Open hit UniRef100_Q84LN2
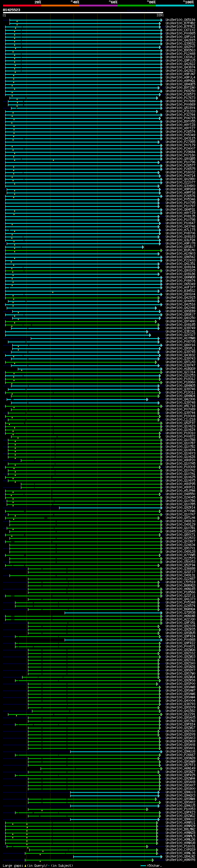The height and width of the screenshot is (868, 197). pos(180,856)
